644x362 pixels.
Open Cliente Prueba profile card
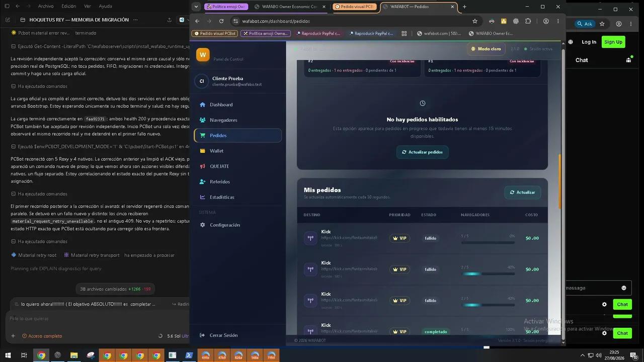(x=237, y=81)
